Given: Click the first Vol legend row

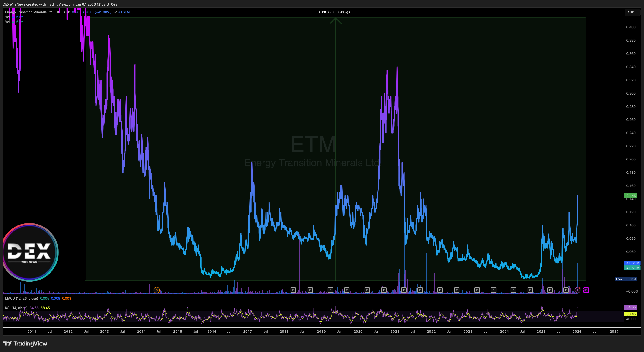Looking at the screenshot, I should [x=8, y=17].
